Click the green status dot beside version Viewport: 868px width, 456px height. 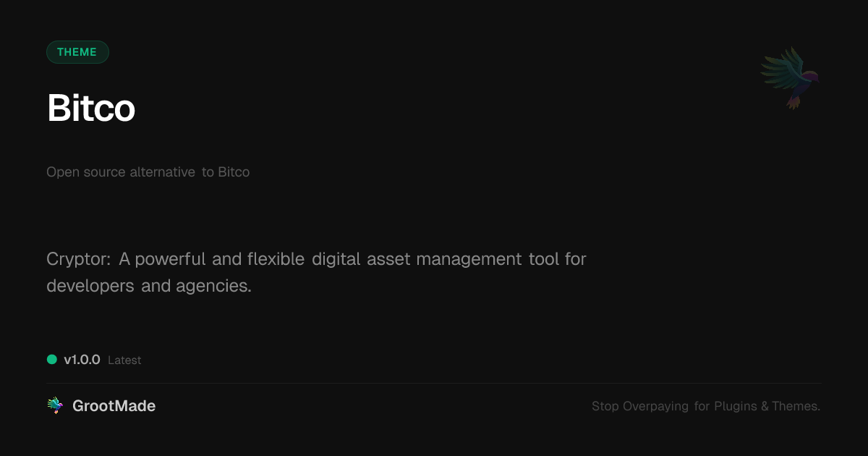coord(52,359)
